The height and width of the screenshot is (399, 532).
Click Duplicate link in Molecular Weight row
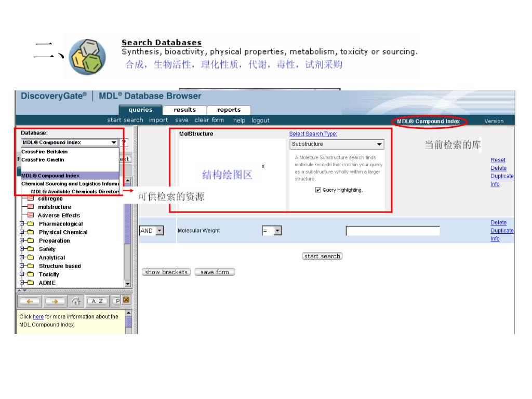coord(502,230)
